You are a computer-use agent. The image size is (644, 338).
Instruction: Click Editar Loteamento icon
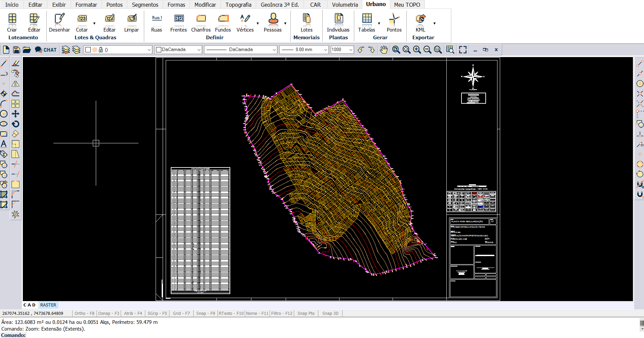(x=34, y=22)
